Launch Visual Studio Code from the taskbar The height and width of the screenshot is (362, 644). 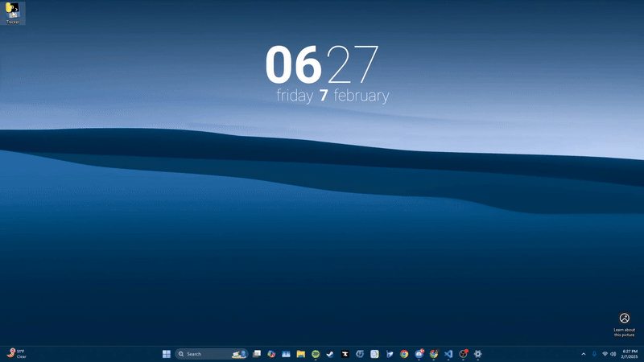pyautogui.click(x=448, y=354)
